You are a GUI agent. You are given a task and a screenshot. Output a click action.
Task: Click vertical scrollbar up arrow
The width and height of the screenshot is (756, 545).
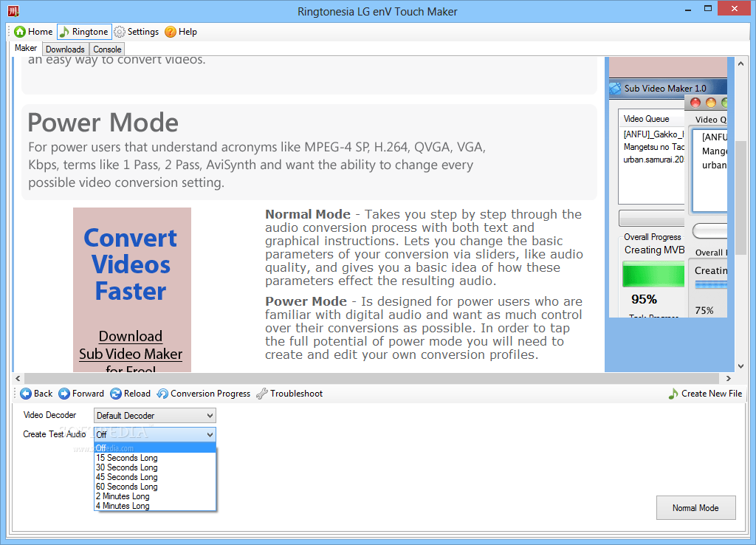[x=741, y=64]
